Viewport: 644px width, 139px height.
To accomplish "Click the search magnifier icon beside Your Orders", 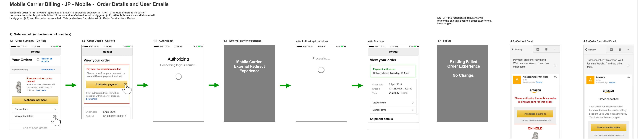I will pos(38,60).
